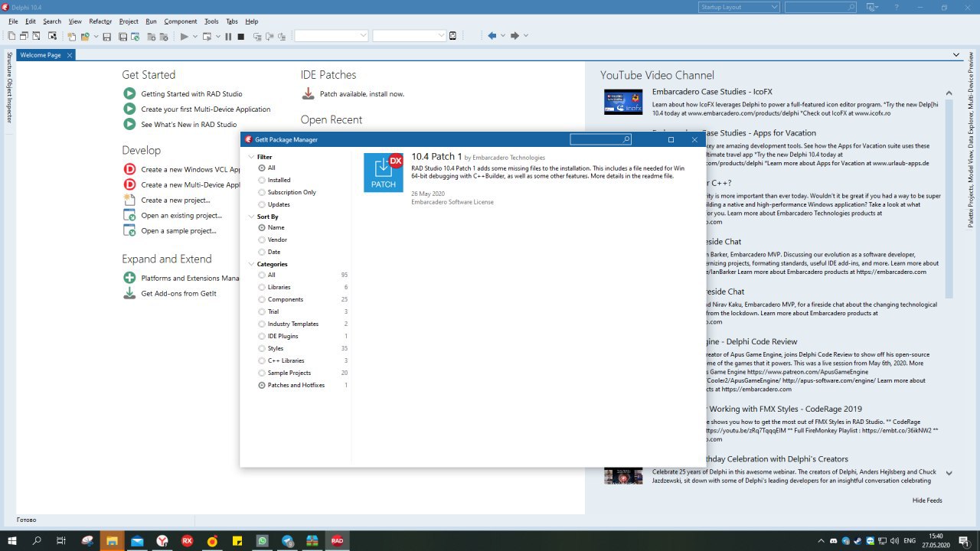Click Open an existing project link
Viewport: 980px width, 551px height.
[181, 216]
